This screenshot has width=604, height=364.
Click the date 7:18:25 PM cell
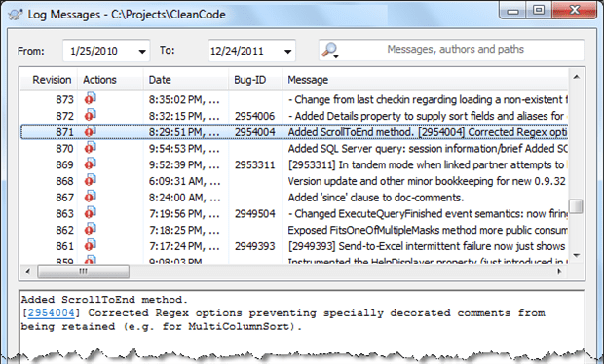184,230
